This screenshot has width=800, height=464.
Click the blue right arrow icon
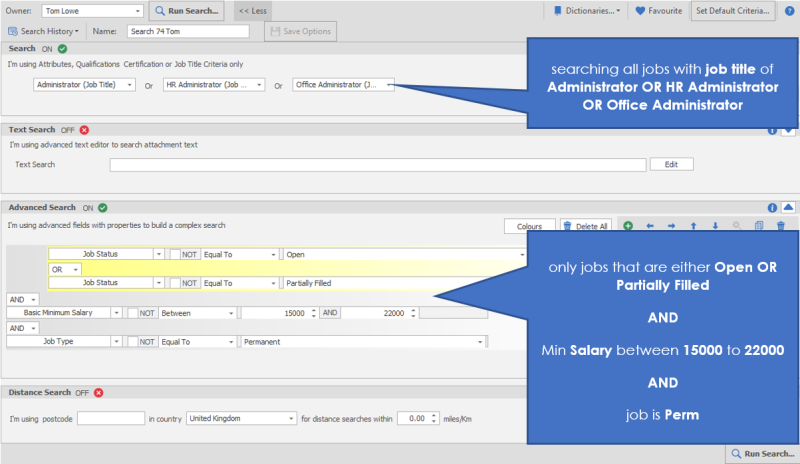pos(672,226)
